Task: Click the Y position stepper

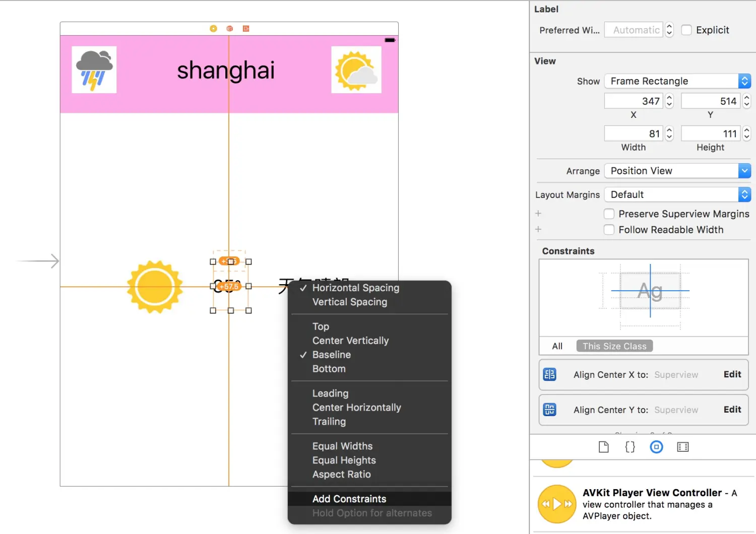Action: click(x=747, y=101)
